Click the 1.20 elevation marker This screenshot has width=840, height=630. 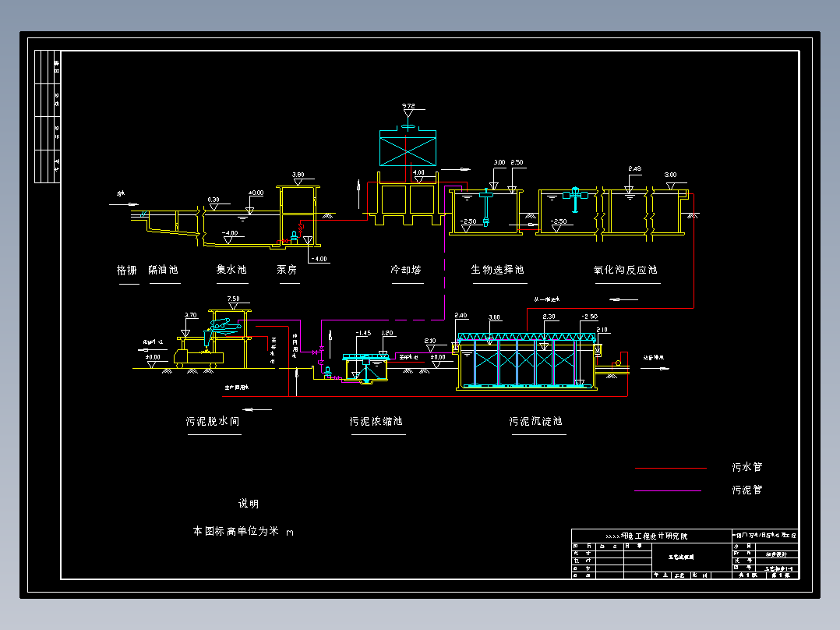387,333
